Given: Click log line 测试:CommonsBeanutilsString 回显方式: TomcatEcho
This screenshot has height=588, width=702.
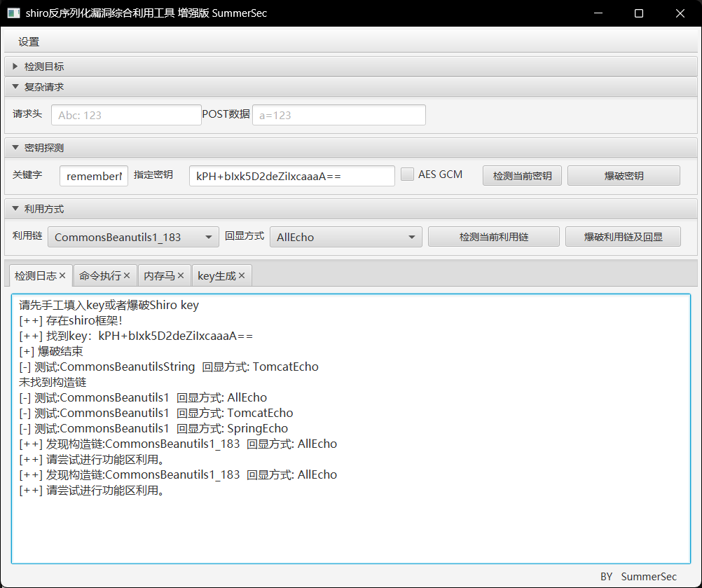Looking at the screenshot, I should 169,367.
